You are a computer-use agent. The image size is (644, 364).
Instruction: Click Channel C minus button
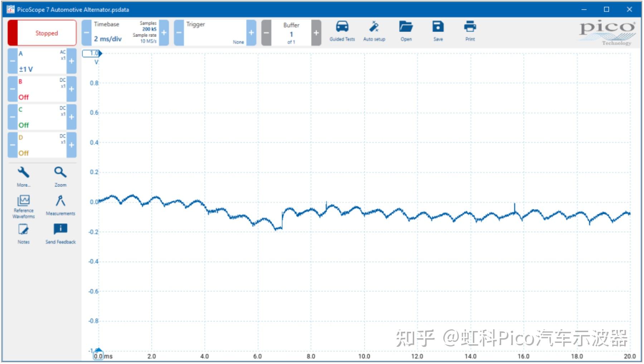(x=13, y=117)
